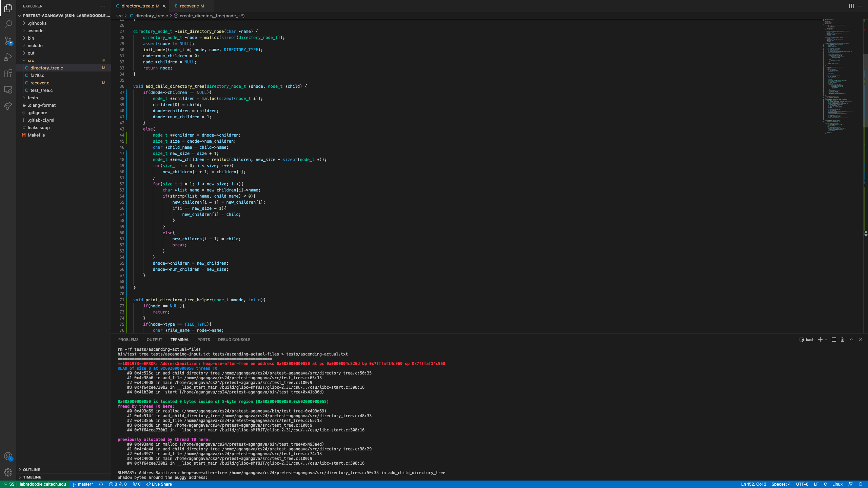Open Manage settings gear icon

coord(8,472)
